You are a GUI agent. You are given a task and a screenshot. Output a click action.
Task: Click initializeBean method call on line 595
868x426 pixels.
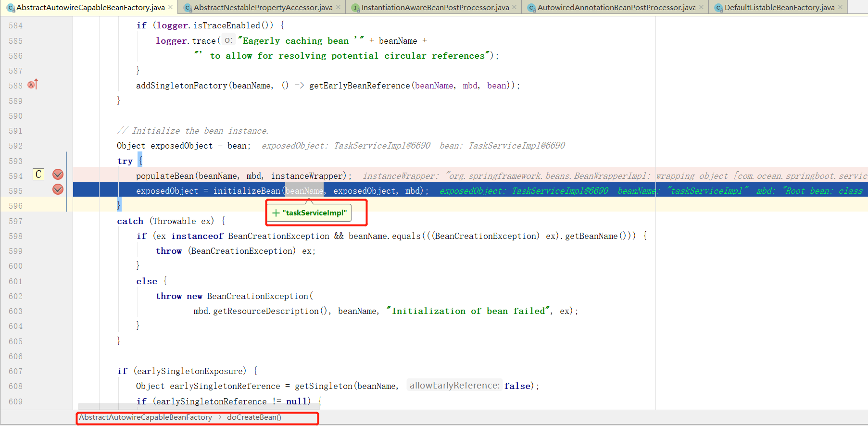pos(247,191)
